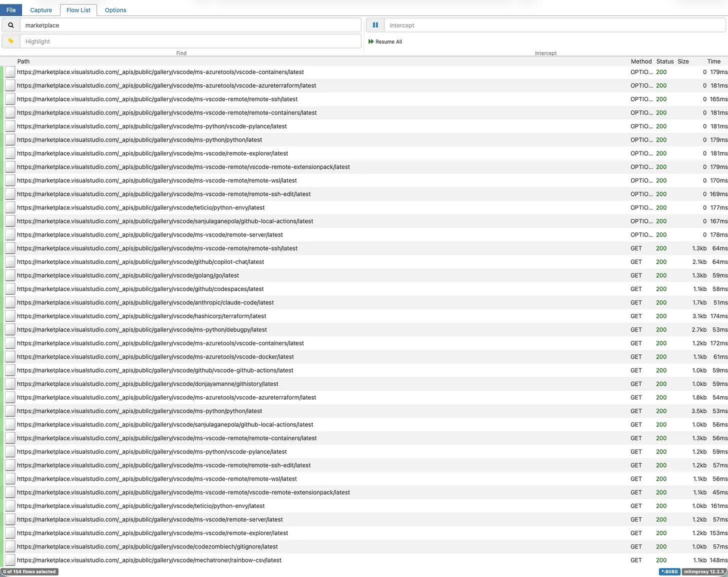Click the flow icon of the vscode-docker row
The image size is (728, 577).
pyautogui.click(x=10, y=356)
